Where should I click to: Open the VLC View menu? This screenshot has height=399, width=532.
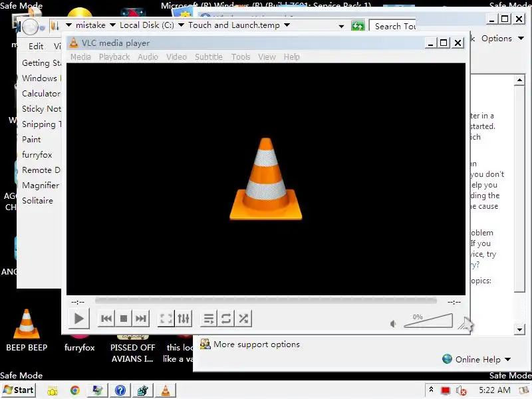point(267,57)
